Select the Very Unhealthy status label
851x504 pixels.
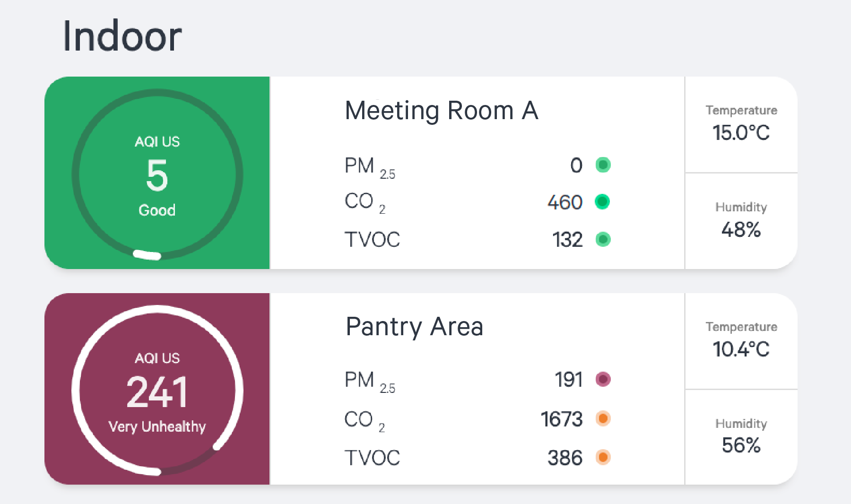point(157,426)
